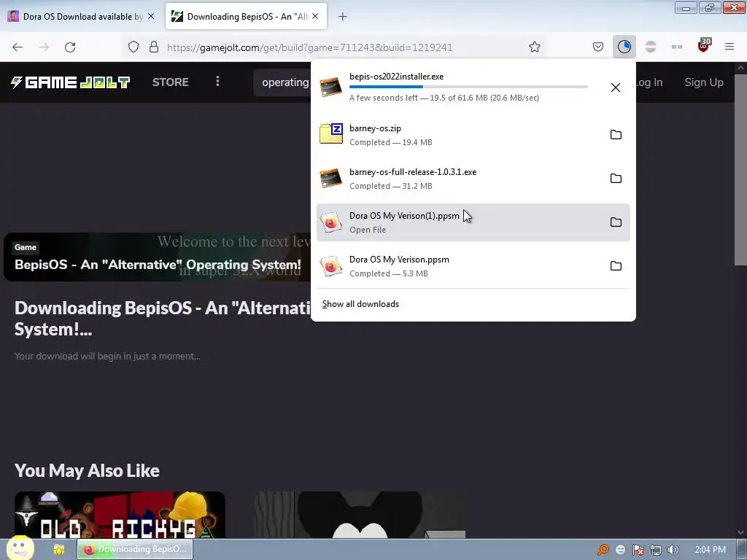Open a new browser tab

[x=343, y=17]
